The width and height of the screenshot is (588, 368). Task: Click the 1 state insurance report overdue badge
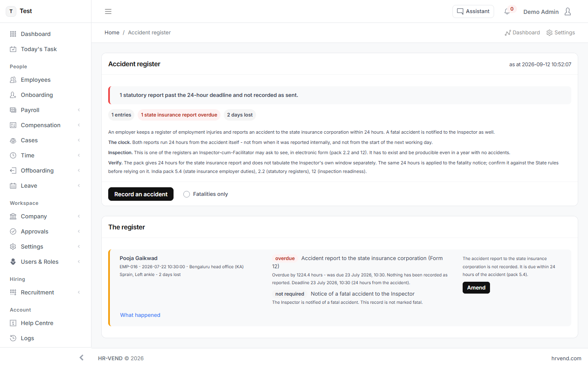(179, 115)
